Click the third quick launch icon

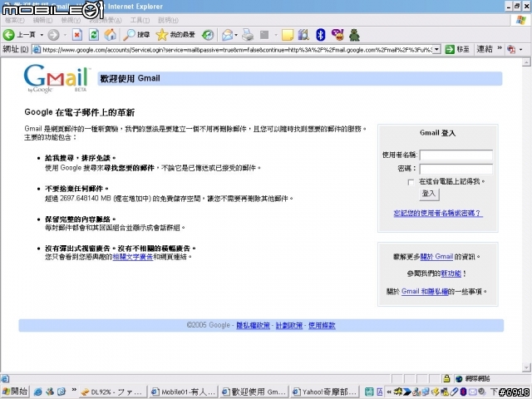[62, 392]
